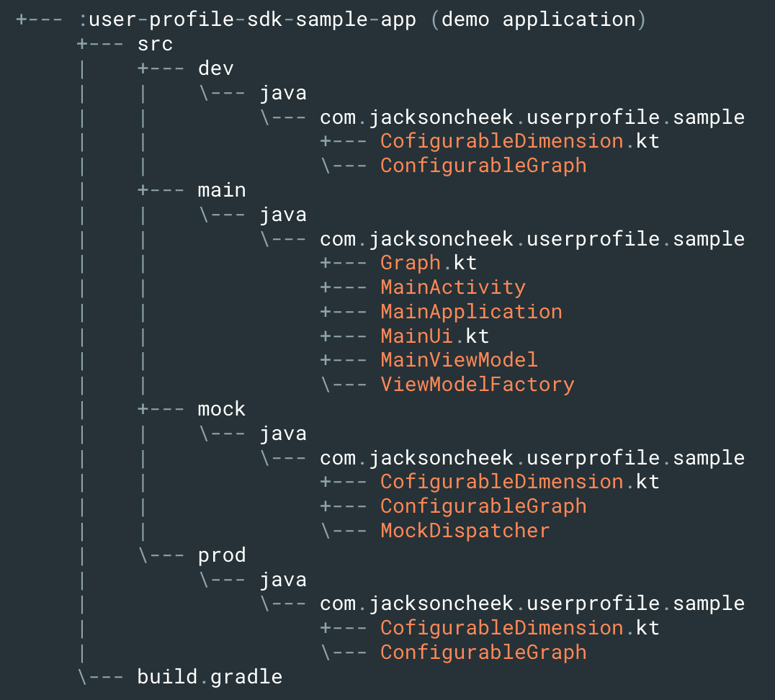
Task: Click the main folder entry
Action: pos(221,189)
